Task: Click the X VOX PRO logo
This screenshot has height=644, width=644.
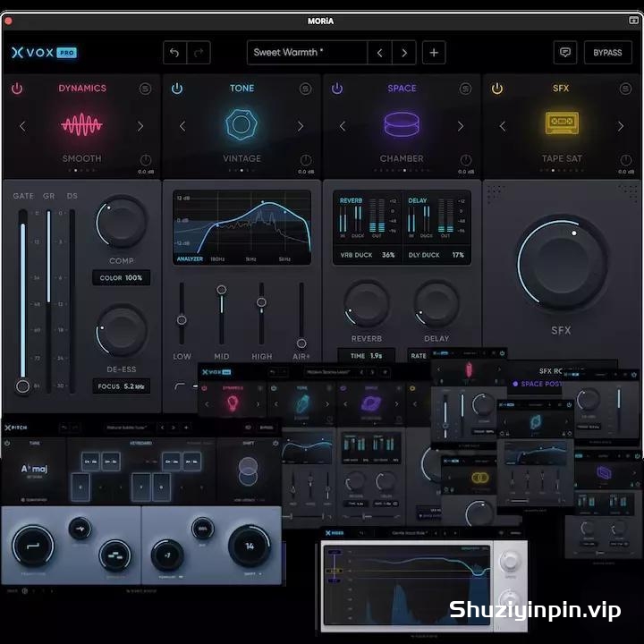Action: point(44,53)
